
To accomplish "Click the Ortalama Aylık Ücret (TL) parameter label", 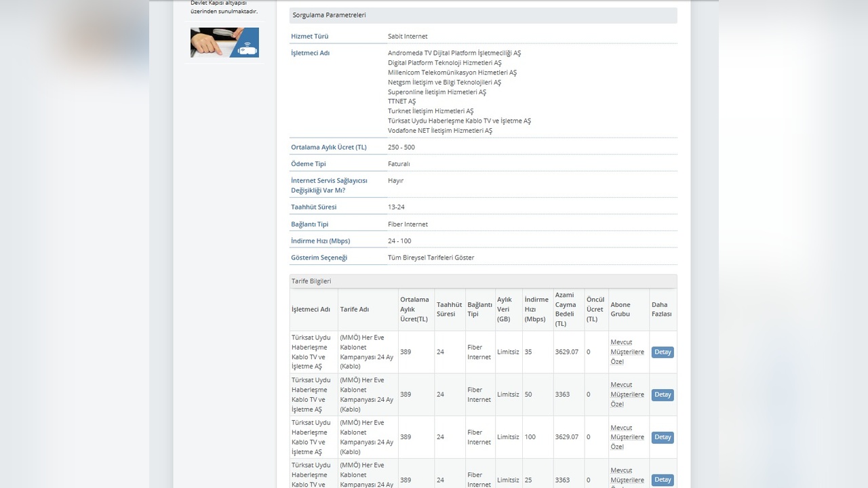I will tap(329, 147).
